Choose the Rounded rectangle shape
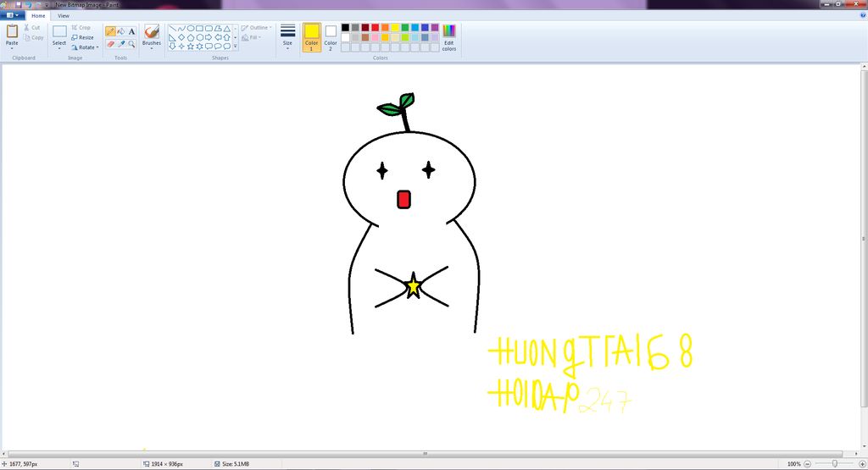 click(209, 28)
